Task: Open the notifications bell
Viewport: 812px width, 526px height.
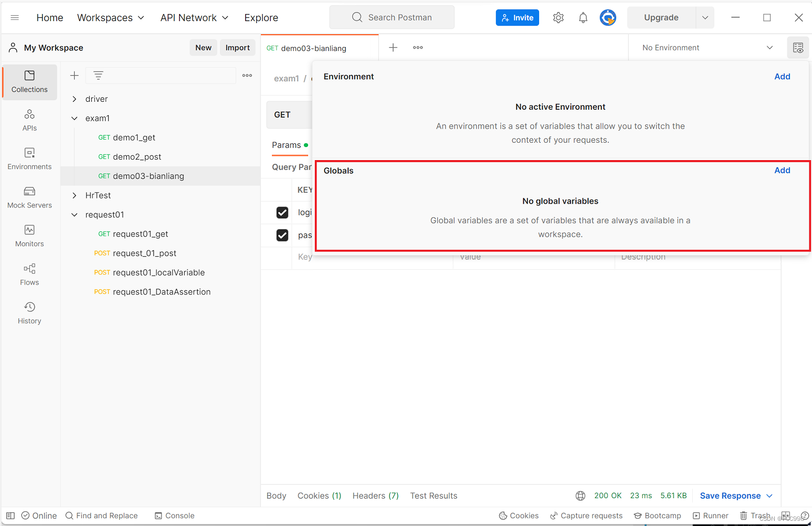Action: pyautogui.click(x=583, y=18)
